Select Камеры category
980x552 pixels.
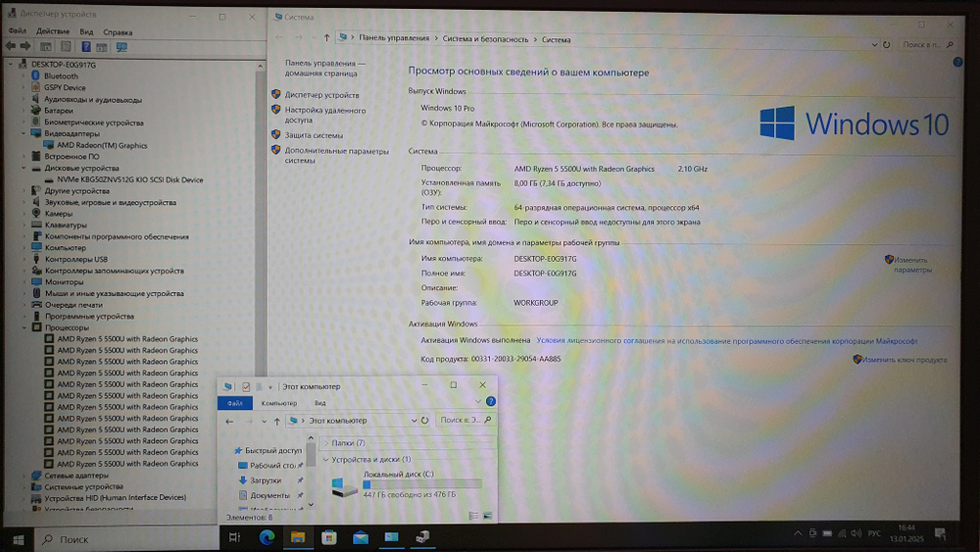pos(58,213)
